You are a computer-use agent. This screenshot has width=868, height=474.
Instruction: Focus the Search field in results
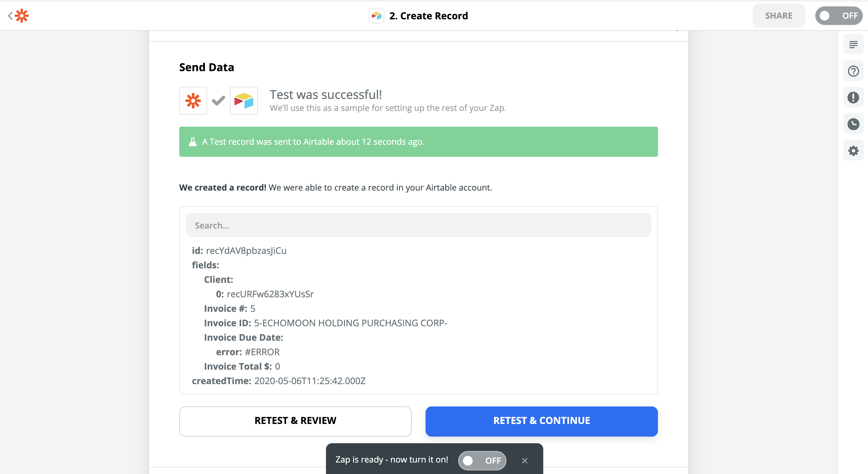tap(418, 225)
